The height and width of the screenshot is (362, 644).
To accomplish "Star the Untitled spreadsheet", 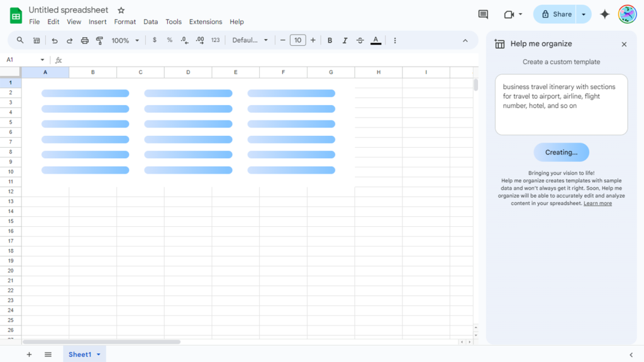I will pyautogui.click(x=121, y=10).
